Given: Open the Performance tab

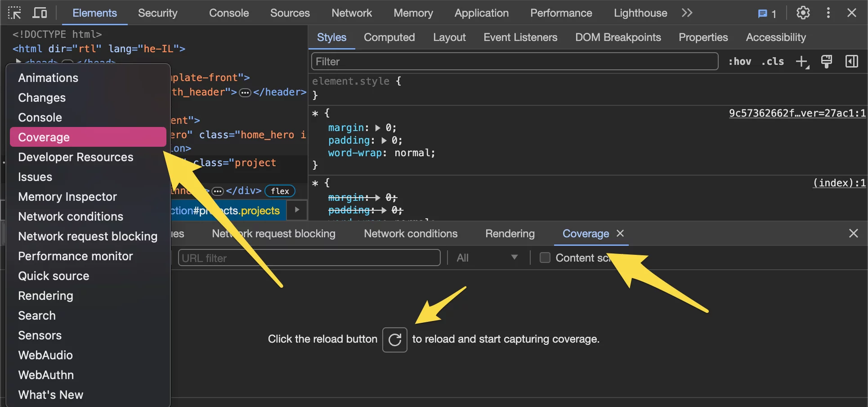Looking at the screenshot, I should tap(561, 13).
